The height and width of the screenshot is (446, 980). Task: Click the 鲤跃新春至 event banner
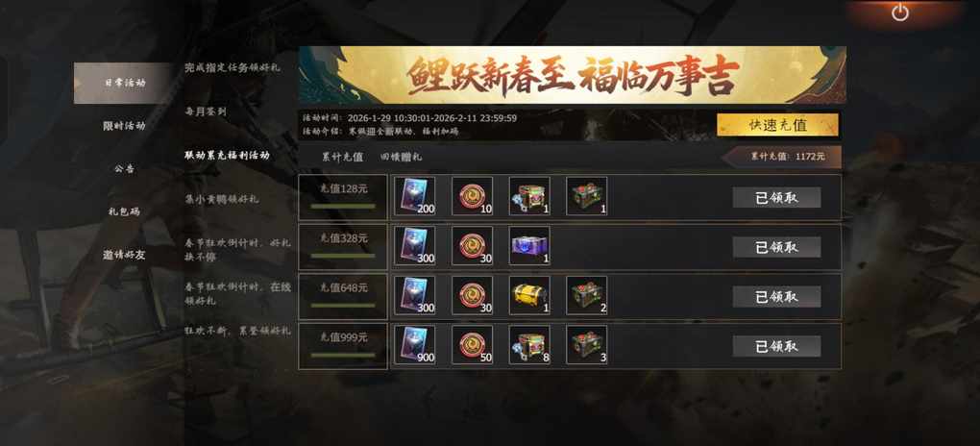coord(572,75)
